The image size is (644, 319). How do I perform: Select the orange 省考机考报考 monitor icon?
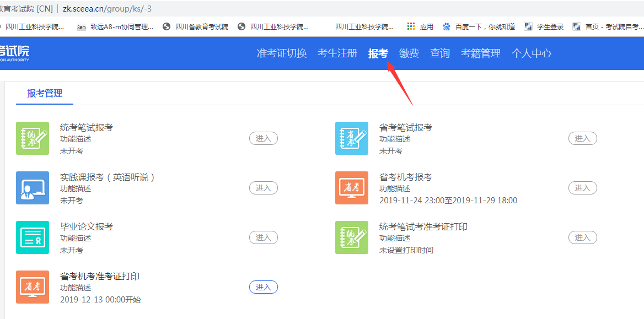point(352,188)
